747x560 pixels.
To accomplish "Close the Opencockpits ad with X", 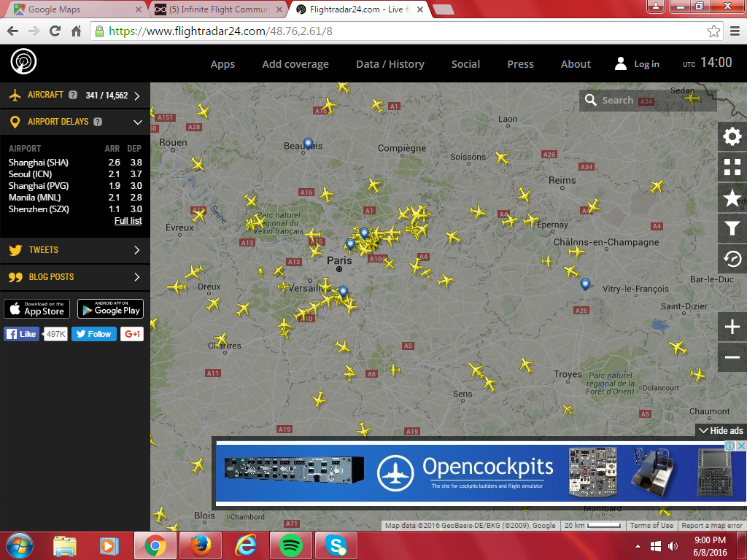I will [x=741, y=446].
